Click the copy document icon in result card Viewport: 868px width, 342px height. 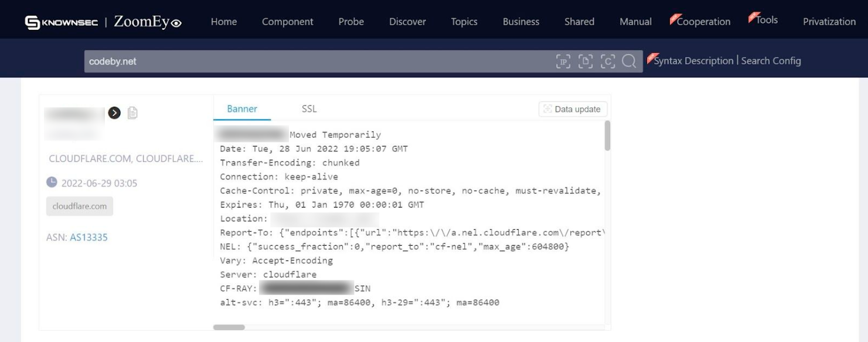[132, 113]
